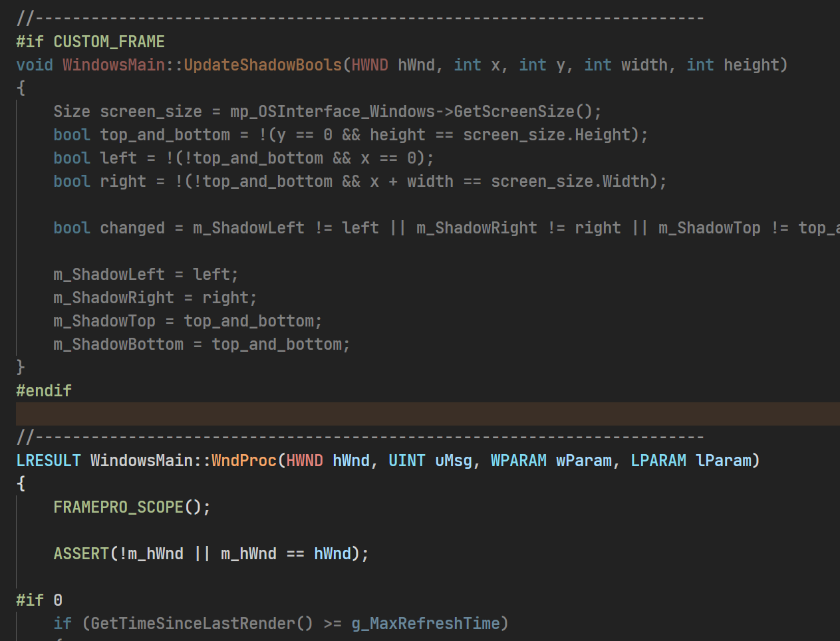Click the #endif directive
Screen dimensions: 840x641
[x=43, y=390]
